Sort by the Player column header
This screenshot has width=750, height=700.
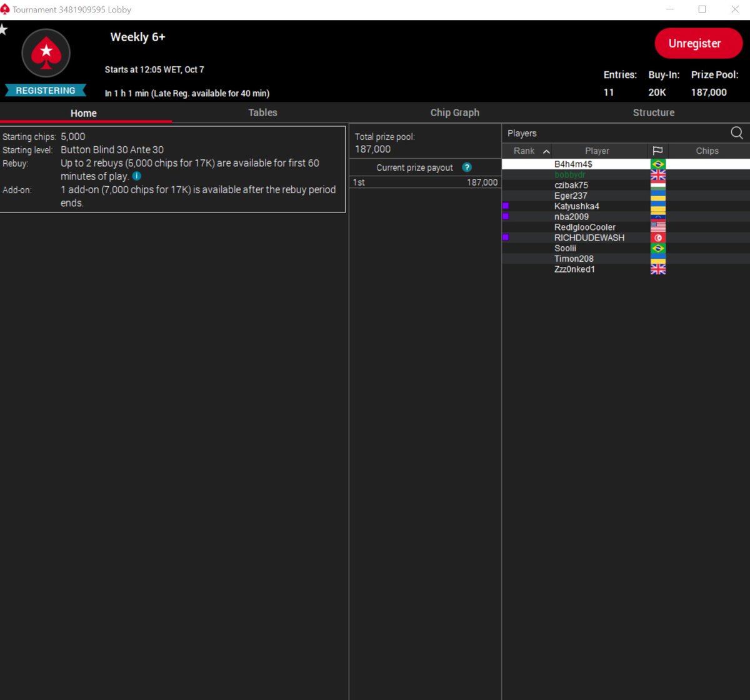pyautogui.click(x=597, y=151)
